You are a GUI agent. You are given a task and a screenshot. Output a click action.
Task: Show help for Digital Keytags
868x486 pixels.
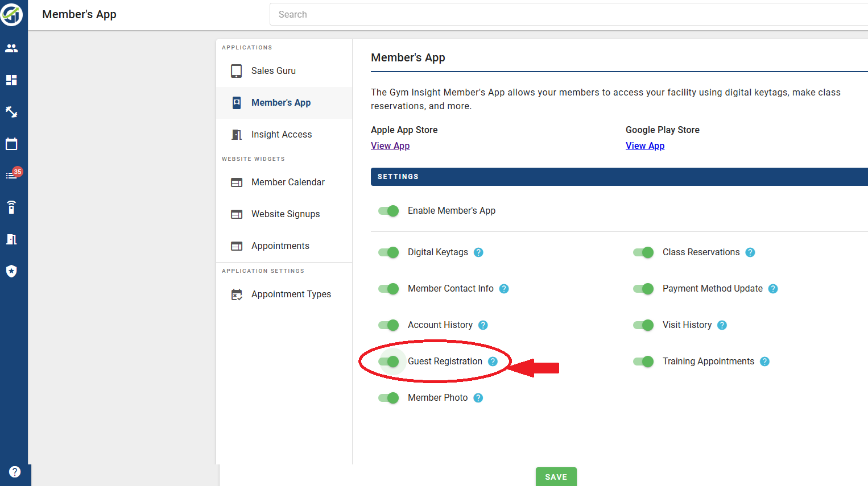click(x=478, y=252)
